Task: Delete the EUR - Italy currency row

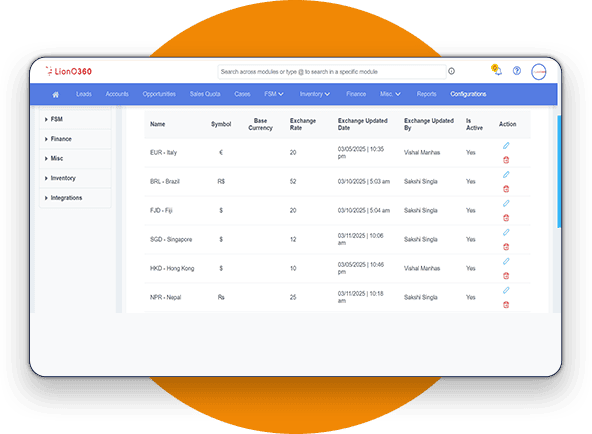Action: [x=506, y=160]
